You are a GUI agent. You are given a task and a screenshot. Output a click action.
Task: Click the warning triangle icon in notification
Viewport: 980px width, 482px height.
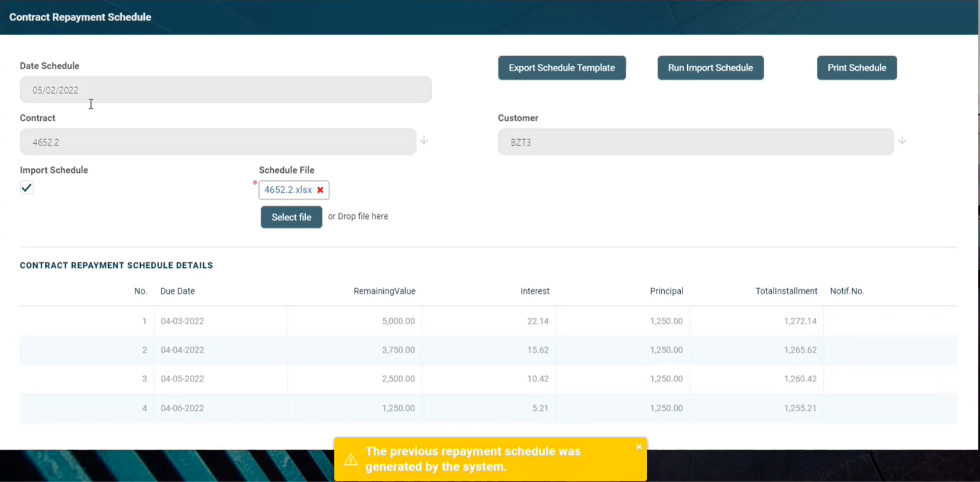click(351, 460)
